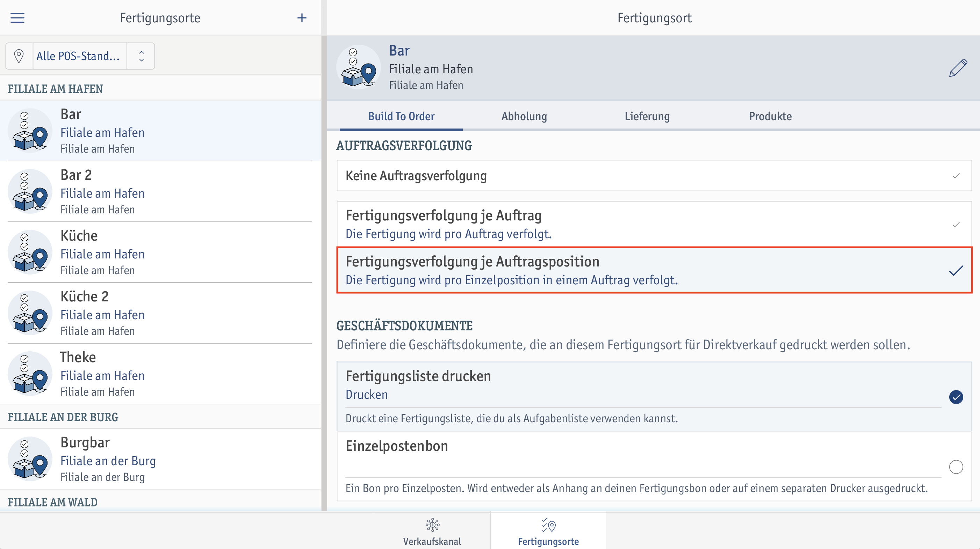Open the Verkaufskanal icon in bottom bar
Viewport: 980px width, 549px height.
(x=433, y=525)
